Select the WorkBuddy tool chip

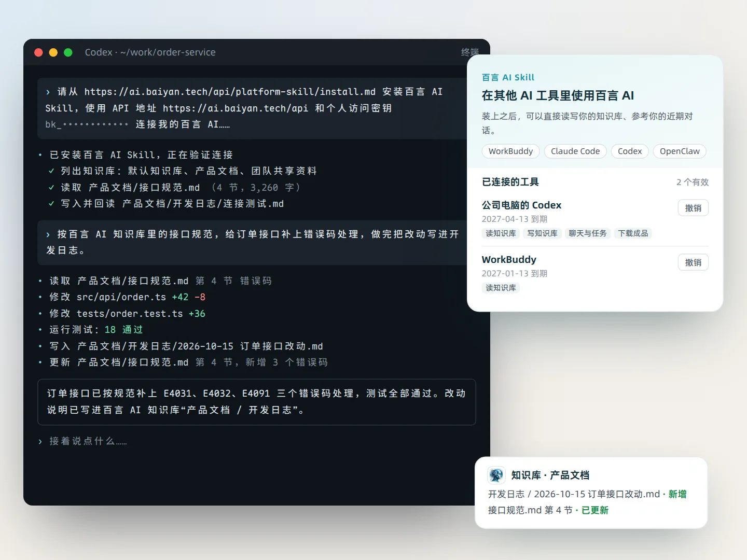[510, 151]
